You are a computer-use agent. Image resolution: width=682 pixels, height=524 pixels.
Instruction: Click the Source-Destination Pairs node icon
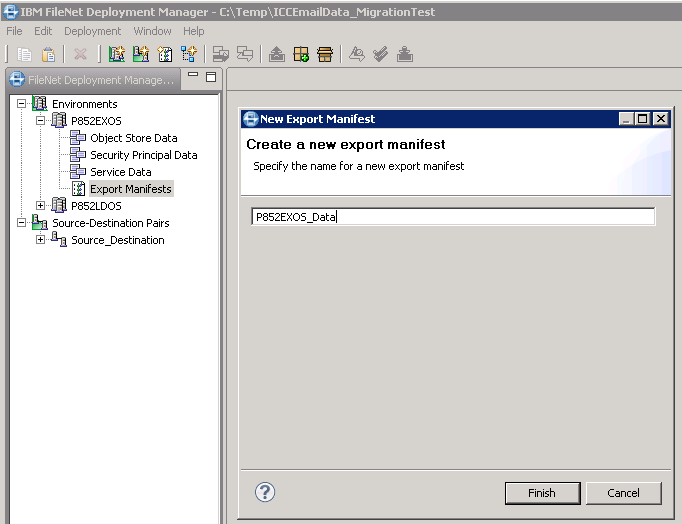pyautogui.click(x=40, y=223)
